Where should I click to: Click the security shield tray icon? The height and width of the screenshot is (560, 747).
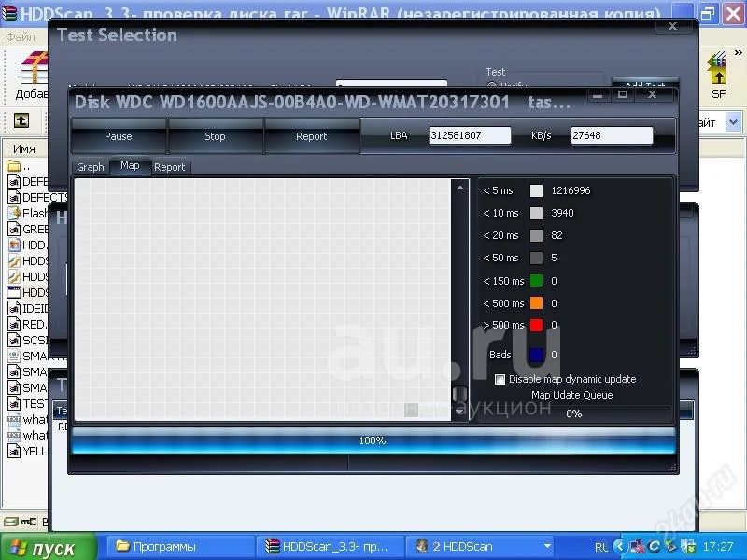pos(688,547)
